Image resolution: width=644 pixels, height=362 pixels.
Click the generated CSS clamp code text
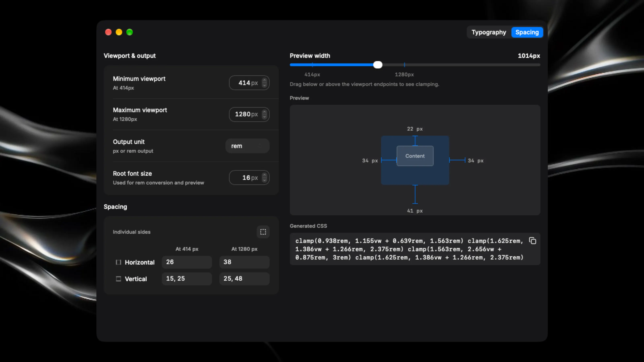tap(409, 249)
